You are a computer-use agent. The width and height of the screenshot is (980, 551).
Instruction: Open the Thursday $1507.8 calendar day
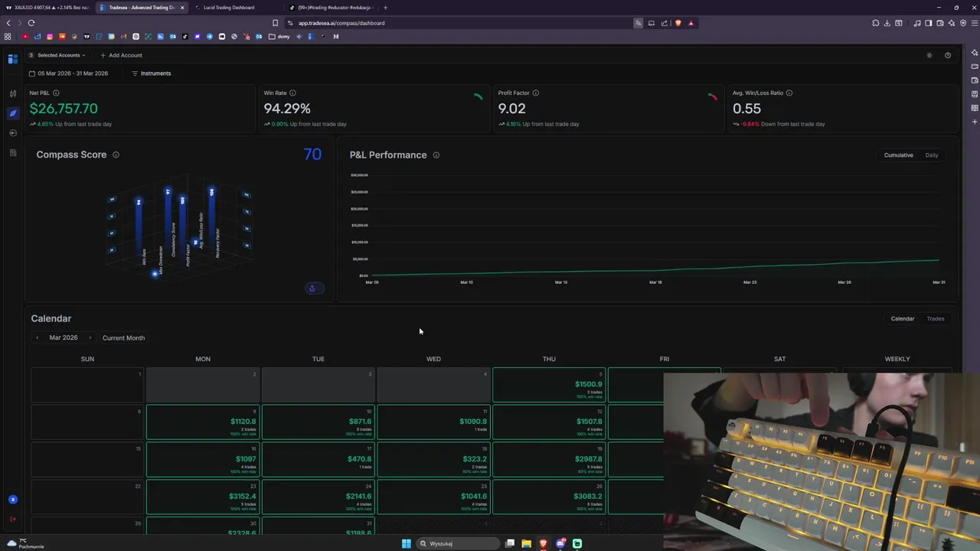pyautogui.click(x=549, y=422)
